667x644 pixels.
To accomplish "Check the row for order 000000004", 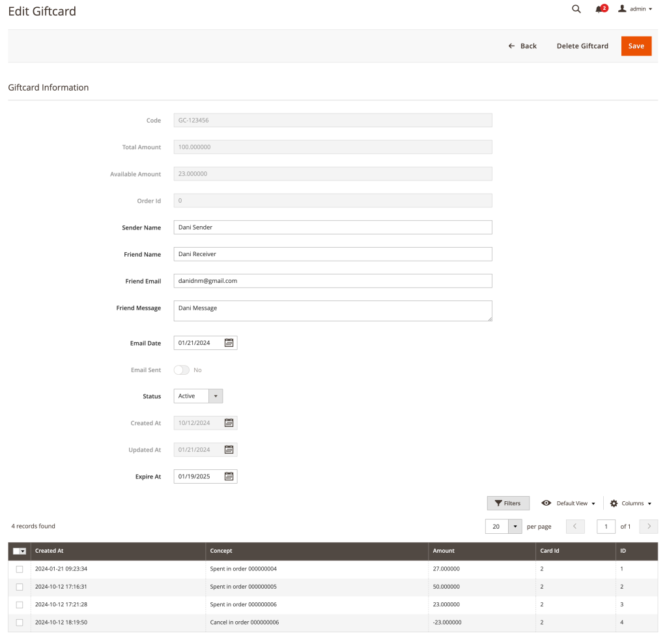I will point(20,569).
